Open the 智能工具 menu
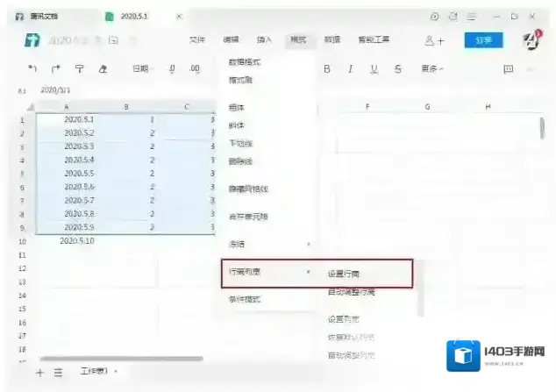 coord(374,39)
